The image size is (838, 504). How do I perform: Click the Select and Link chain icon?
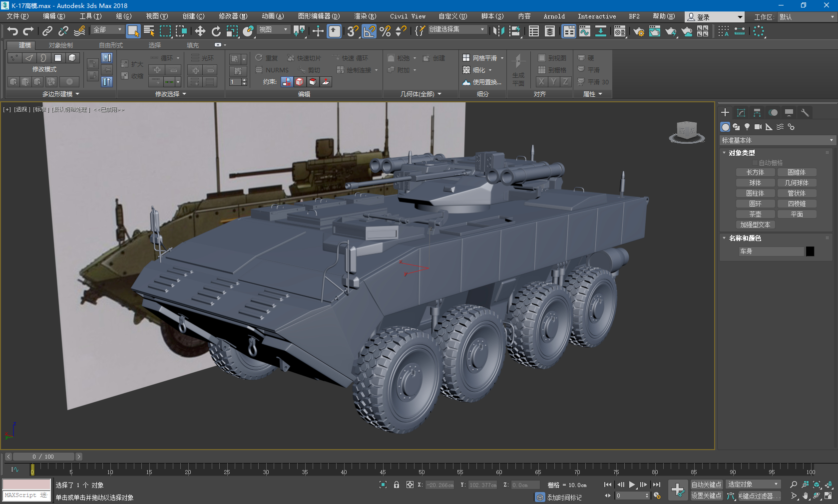tap(47, 31)
